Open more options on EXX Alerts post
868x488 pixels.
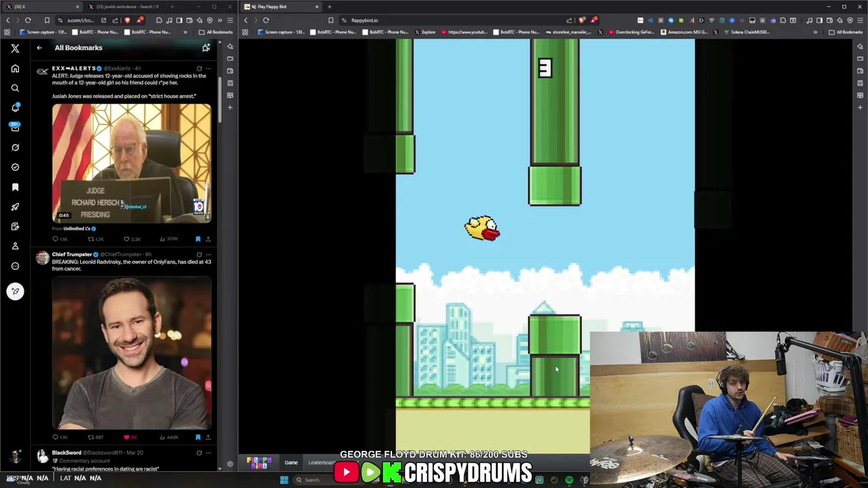(x=208, y=68)
